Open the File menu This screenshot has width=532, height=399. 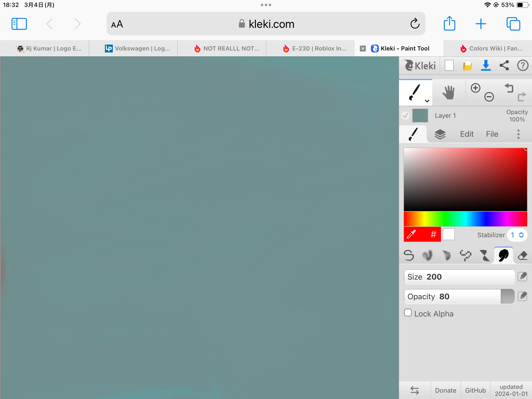point(492,134)
